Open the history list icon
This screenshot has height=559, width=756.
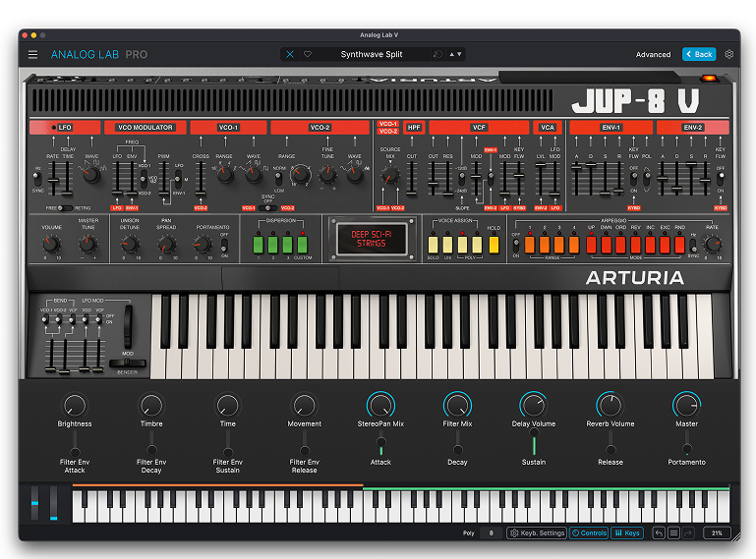point(673,533)
